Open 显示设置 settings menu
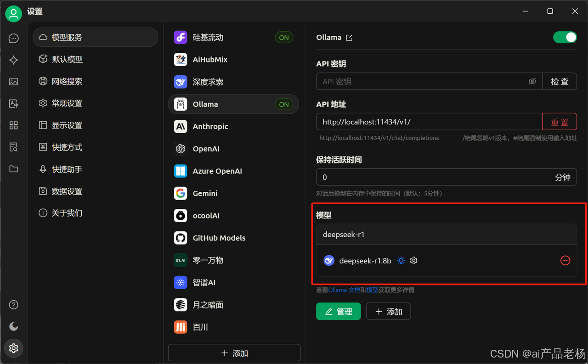The image size is (588, 364). [x=96, y=125]
